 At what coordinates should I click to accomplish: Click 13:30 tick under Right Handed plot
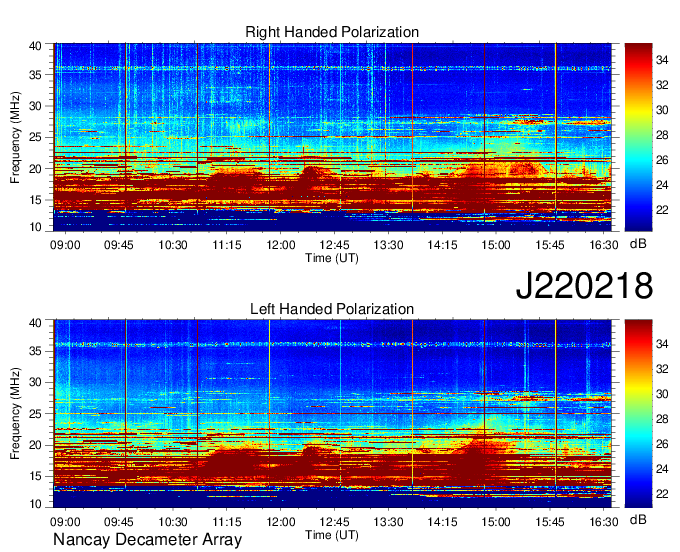[388, 245]
